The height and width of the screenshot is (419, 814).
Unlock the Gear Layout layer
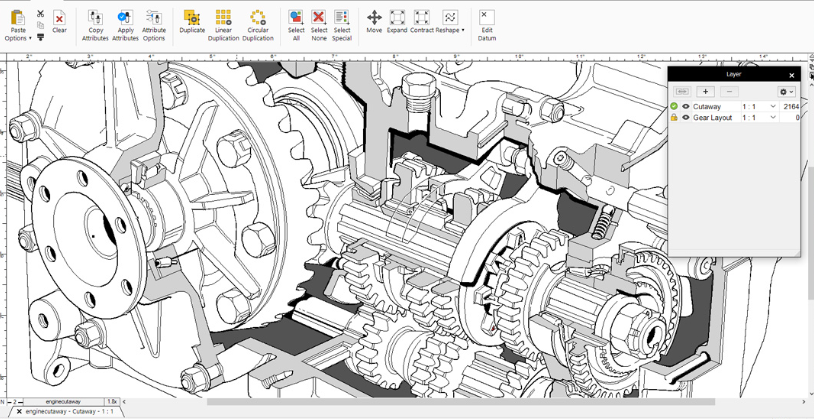(x=674, y=117)
